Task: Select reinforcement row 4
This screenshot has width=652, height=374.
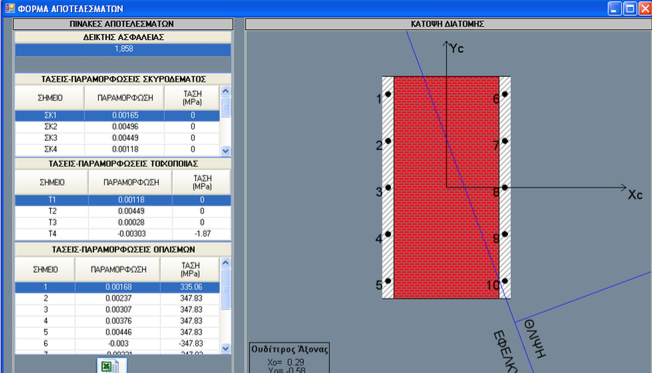Action: [x=117, y=321]
